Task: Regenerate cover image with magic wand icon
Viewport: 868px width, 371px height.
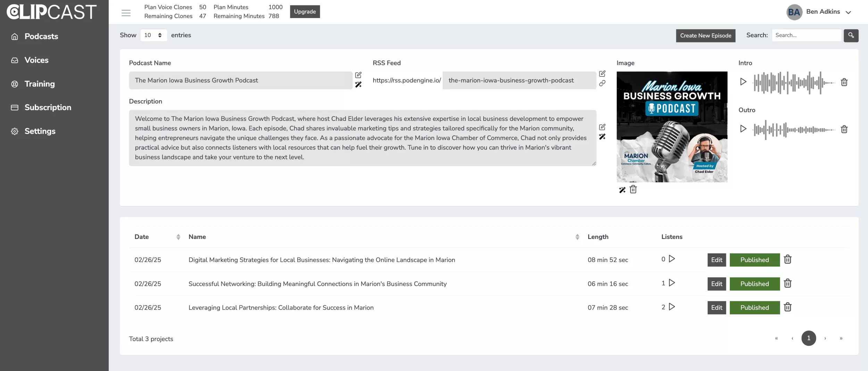Action: [x=622, y=190]
